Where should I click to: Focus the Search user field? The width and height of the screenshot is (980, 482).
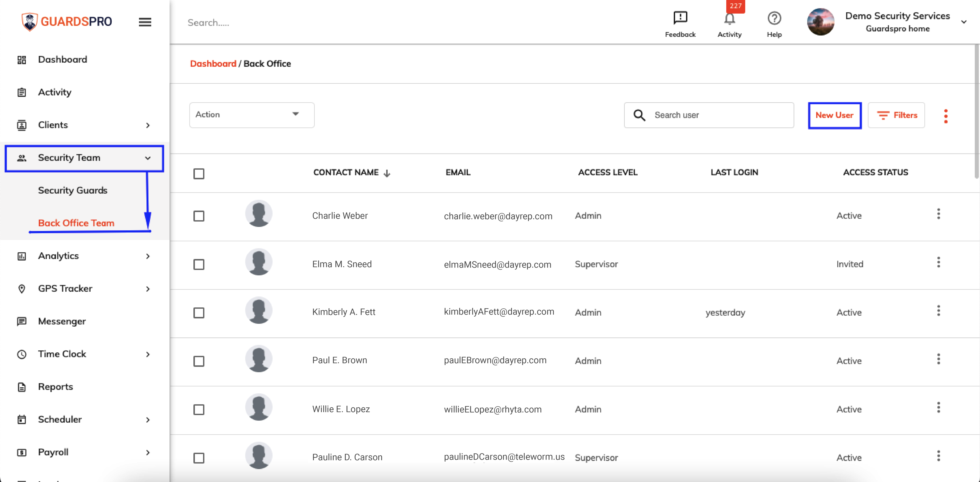709,115
